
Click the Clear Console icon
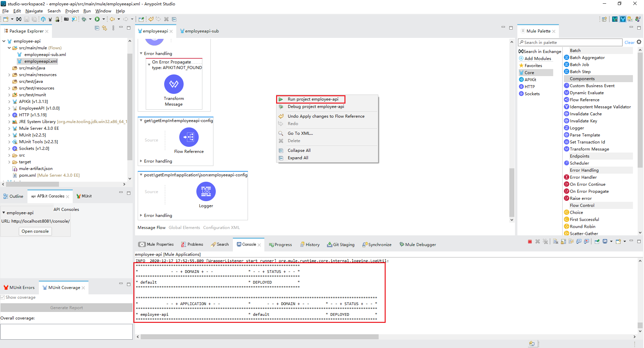pos(556,241)
